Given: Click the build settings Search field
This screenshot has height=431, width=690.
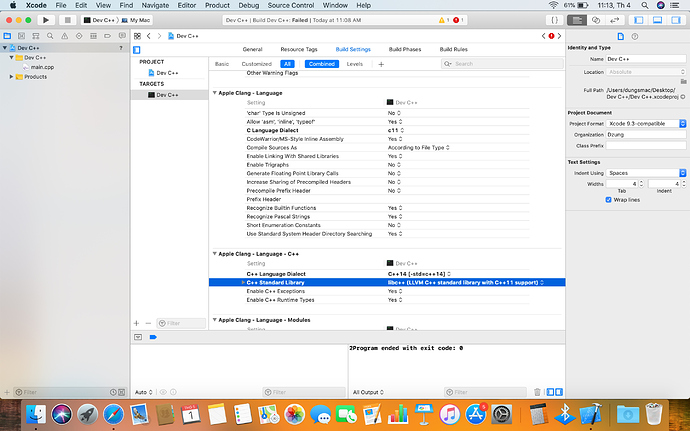Looking at the screenshot, I should [x=502, y=64].
